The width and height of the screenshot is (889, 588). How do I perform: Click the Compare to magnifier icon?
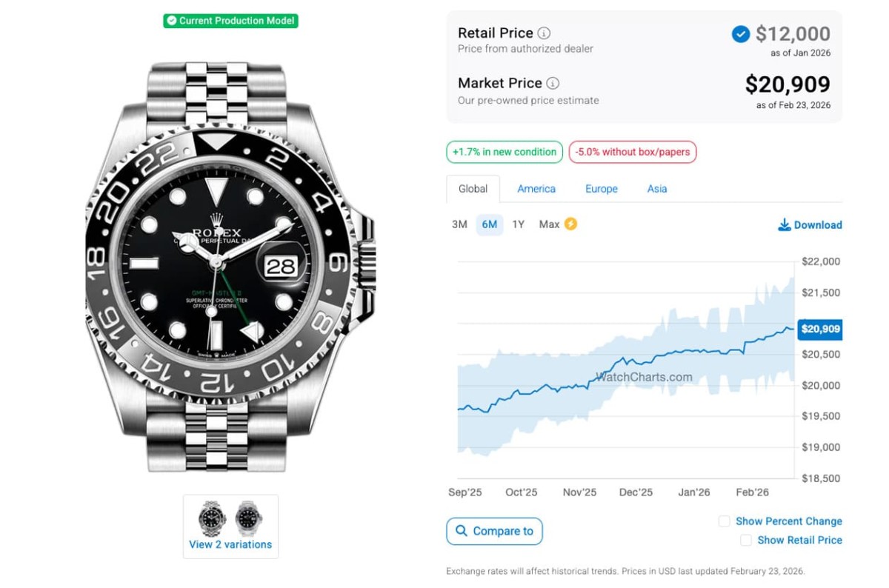point(462,531)
